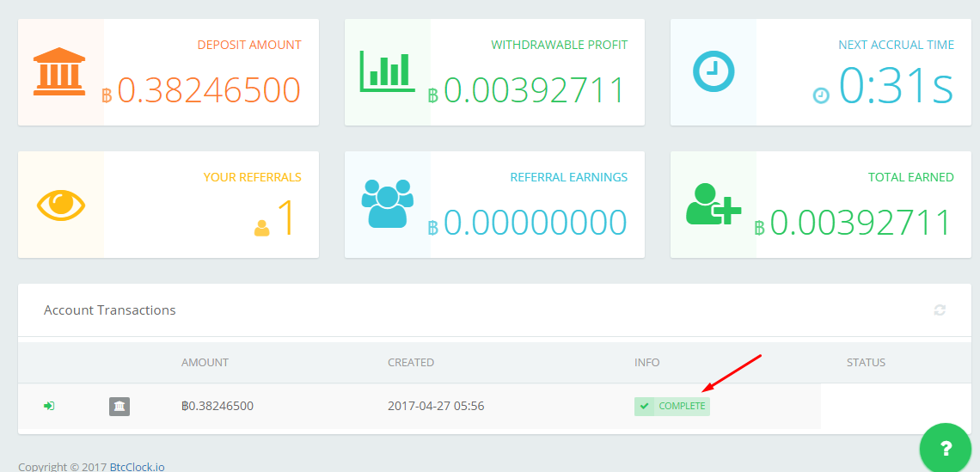Click the CREATED column header
The image size is (980, 472).
(411, 363)
